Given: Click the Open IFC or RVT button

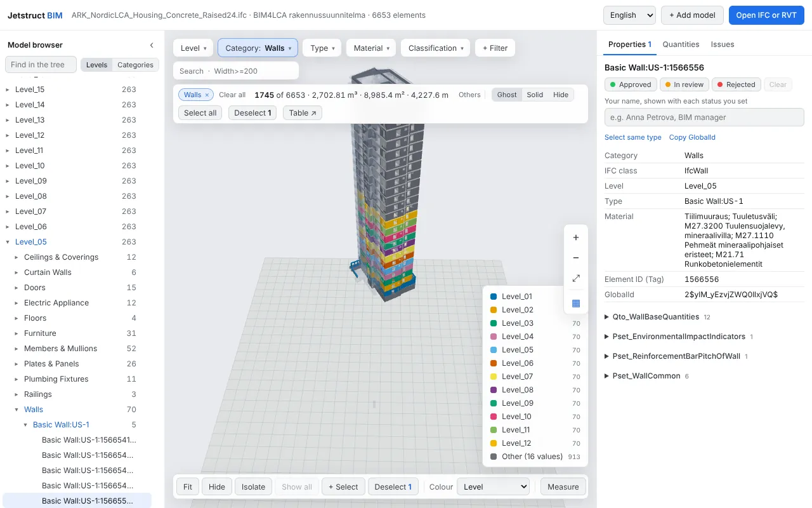Looking at the screenshot, I should pos(766,15).
